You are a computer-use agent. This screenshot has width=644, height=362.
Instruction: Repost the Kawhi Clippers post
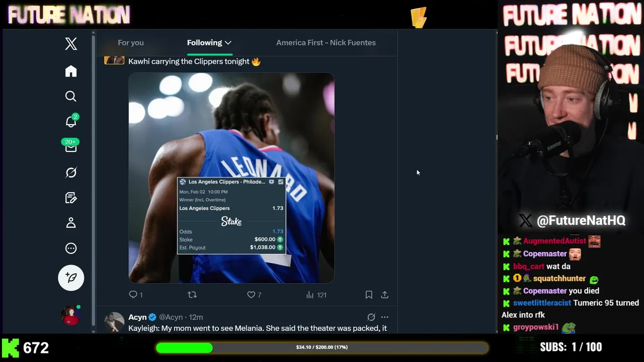click(192, 295)
